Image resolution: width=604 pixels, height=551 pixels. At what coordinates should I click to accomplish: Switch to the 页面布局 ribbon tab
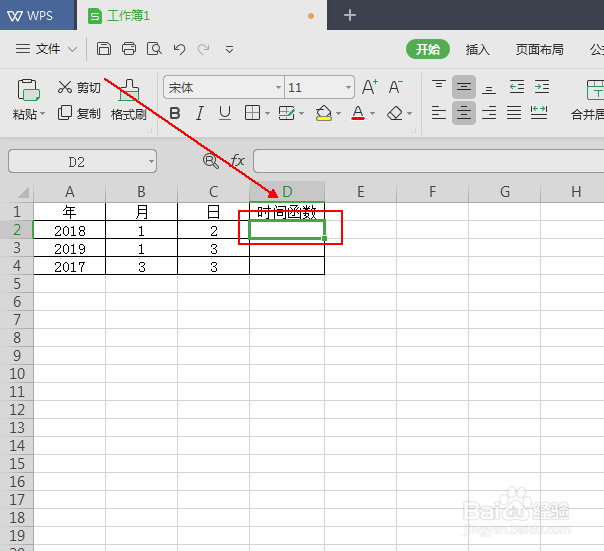click(539, 49)
